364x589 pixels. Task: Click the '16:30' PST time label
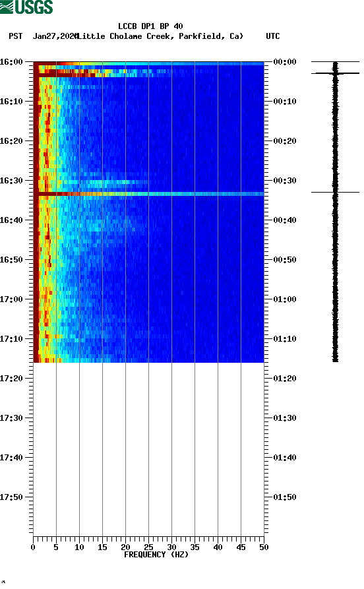11,180
